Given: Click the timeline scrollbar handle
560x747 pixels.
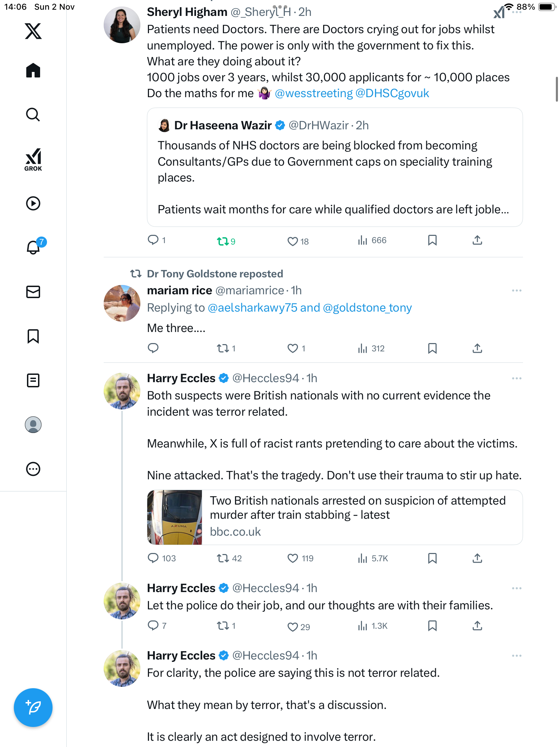Looking at the screenshot, I should (x=557, y=89).
